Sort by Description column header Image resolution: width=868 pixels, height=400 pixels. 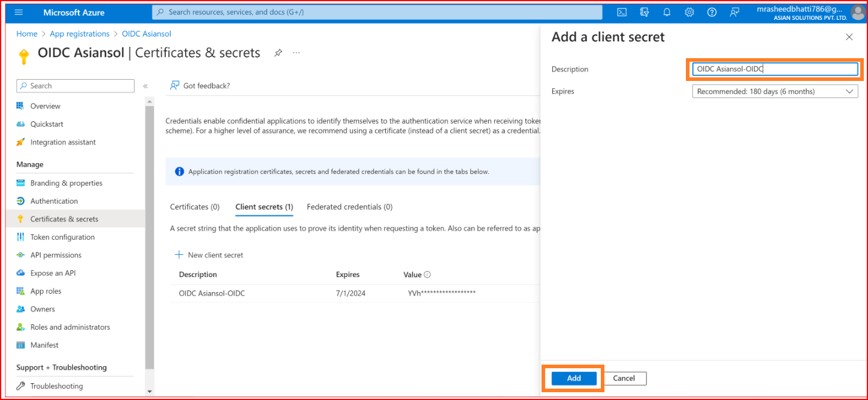click(x=198, y=275)
